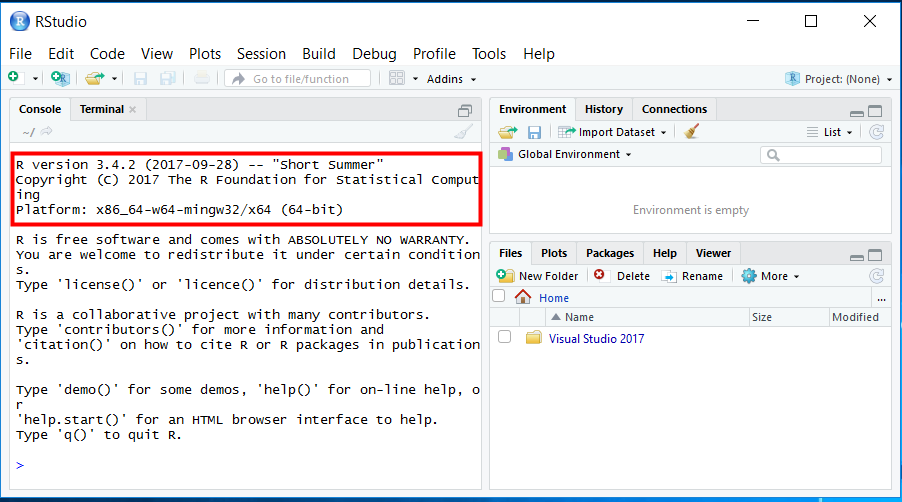This screenshot has height=502, width=902.
Task: Maximize the Files pane
Action: click(875, 255)
